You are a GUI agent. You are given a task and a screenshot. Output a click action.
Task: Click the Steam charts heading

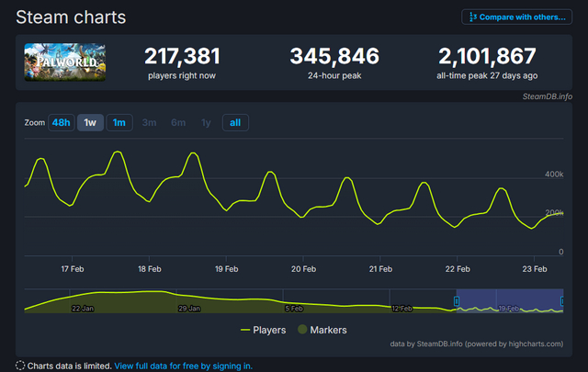click(x=71, y=17)
